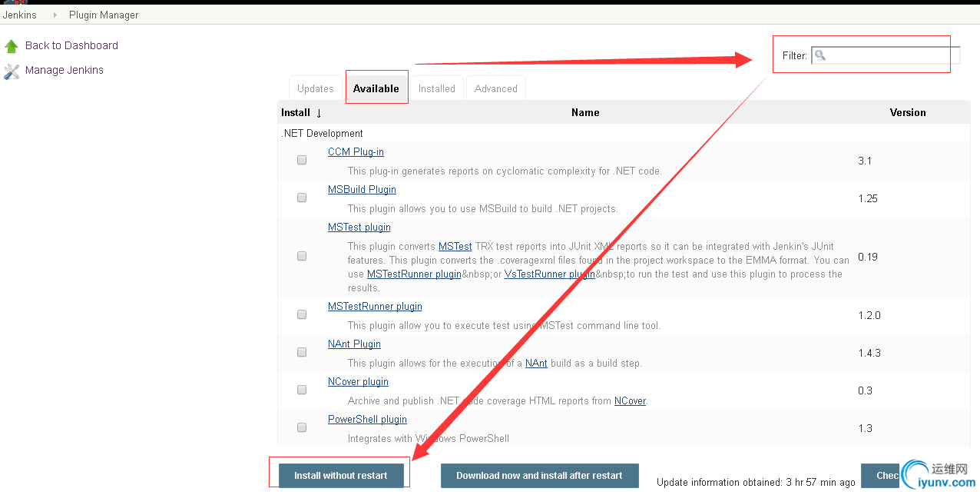Click the NAnt link in the description
The image size is (980, 495).
click(536, 363)
